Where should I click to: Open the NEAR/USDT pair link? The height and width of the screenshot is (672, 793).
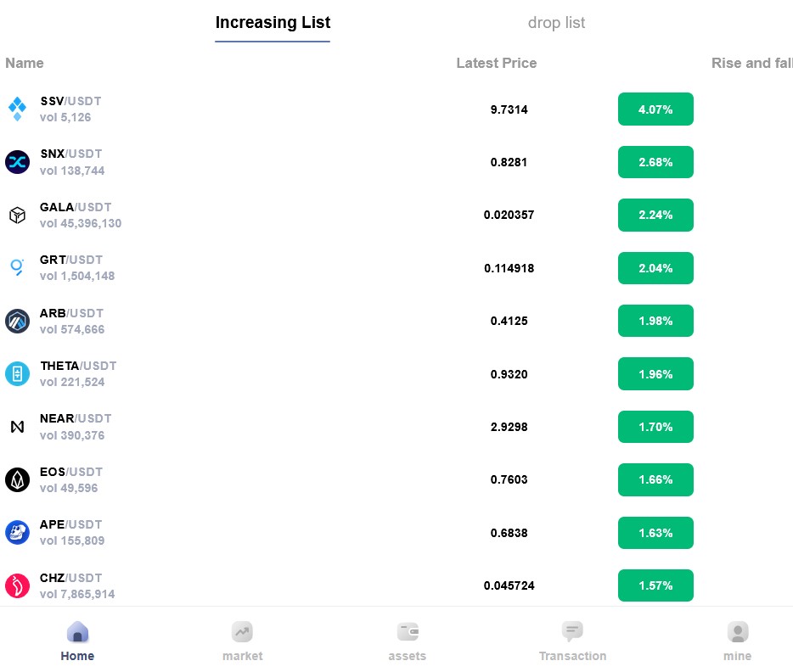(x=76, y=418)
